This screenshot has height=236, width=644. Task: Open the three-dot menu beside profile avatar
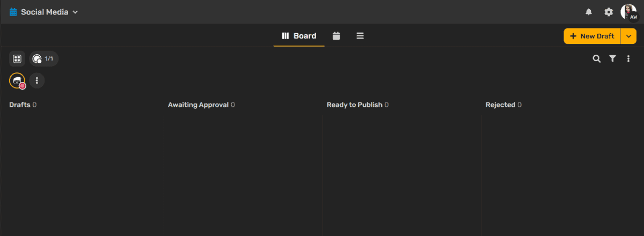point(36,81)
